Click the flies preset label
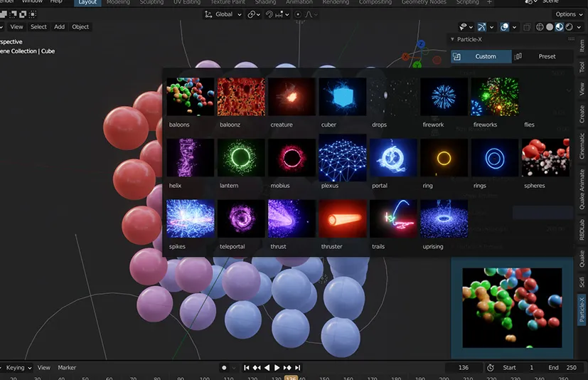 point(529,125)
